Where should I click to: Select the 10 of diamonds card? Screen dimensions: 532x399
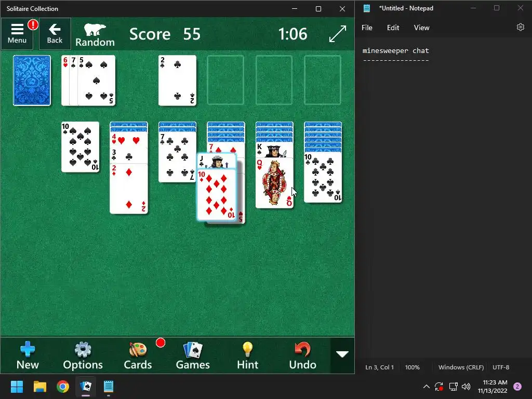coord(217,195)
